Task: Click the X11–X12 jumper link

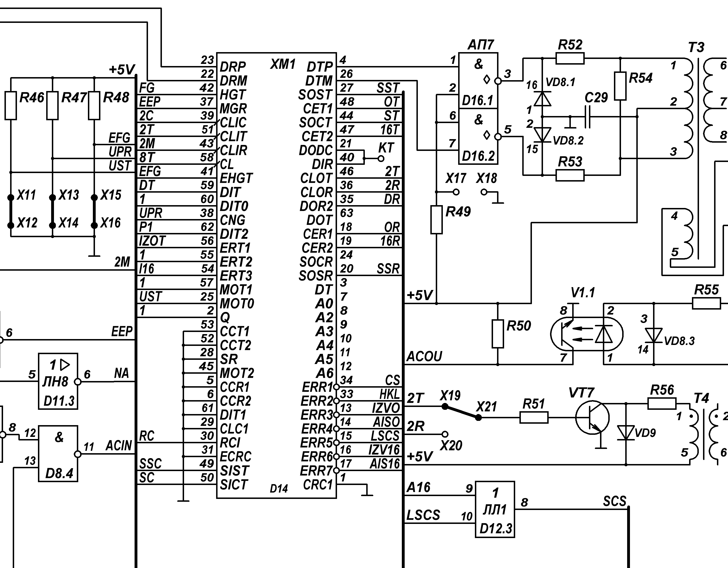Action: pos(11,211)
